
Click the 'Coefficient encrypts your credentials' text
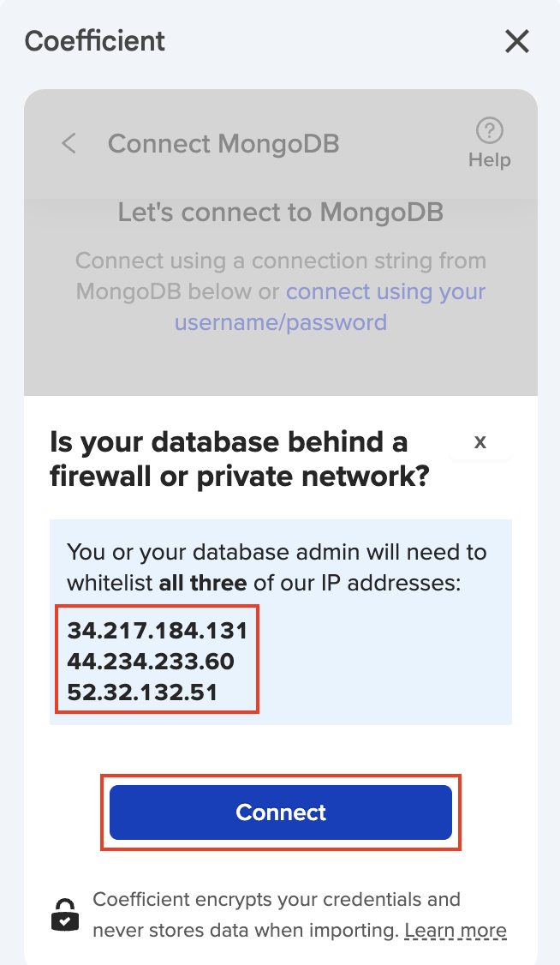pos(276,900)
